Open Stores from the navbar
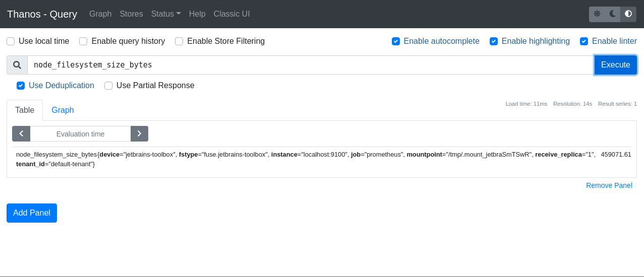Screen dimensions: 644x277 [131, 14]
